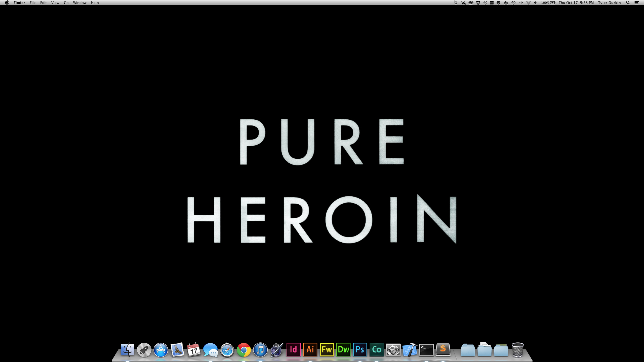Open Terminal from the Dock

426,350
